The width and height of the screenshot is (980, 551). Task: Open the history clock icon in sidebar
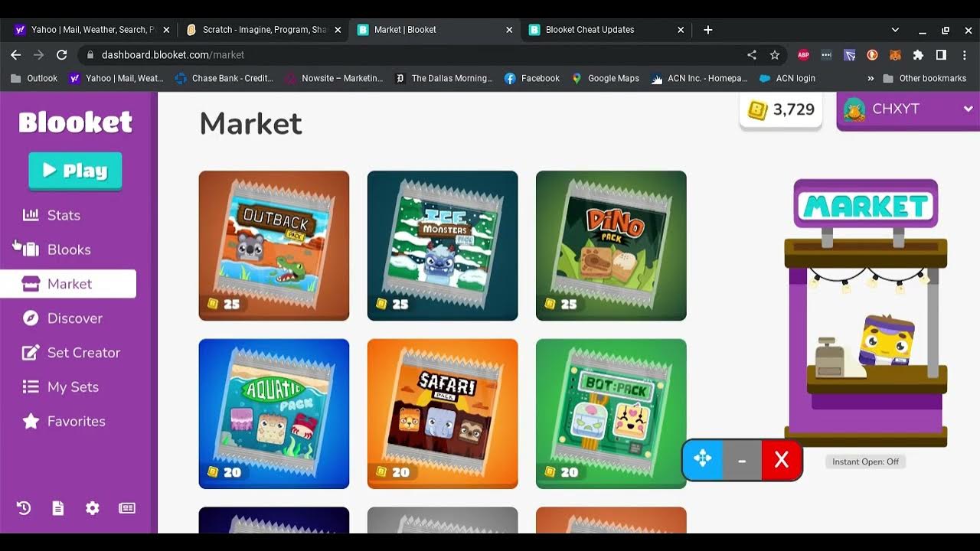pyautogui.click(x=24, y=508)
